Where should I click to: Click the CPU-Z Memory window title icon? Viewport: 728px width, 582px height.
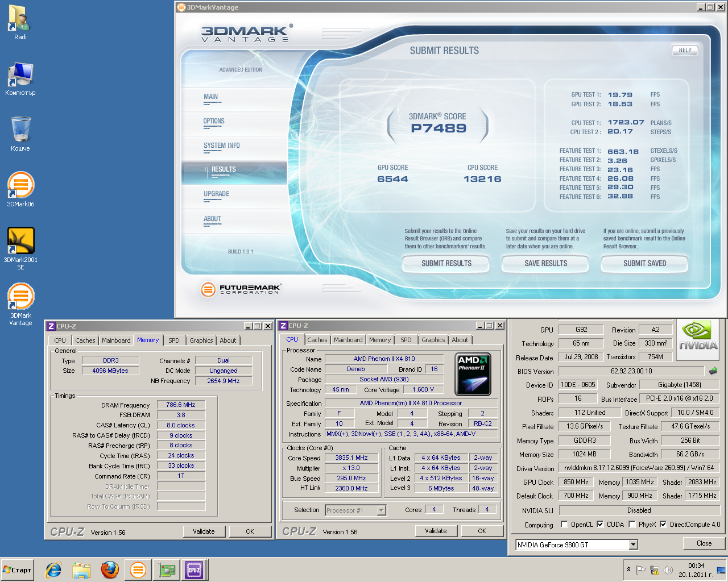pos(51,326)
